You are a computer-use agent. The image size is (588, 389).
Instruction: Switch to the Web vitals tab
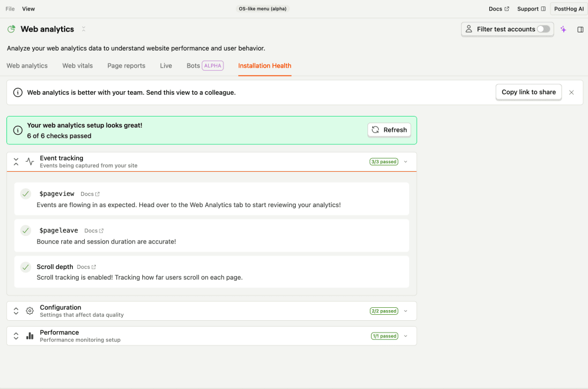click(77, 66)
